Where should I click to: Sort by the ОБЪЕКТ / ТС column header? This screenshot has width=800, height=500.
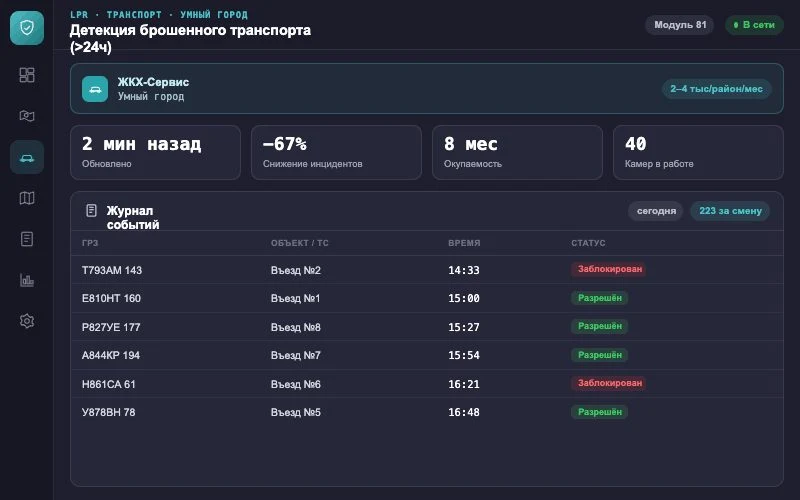click(x=299, y=243)
